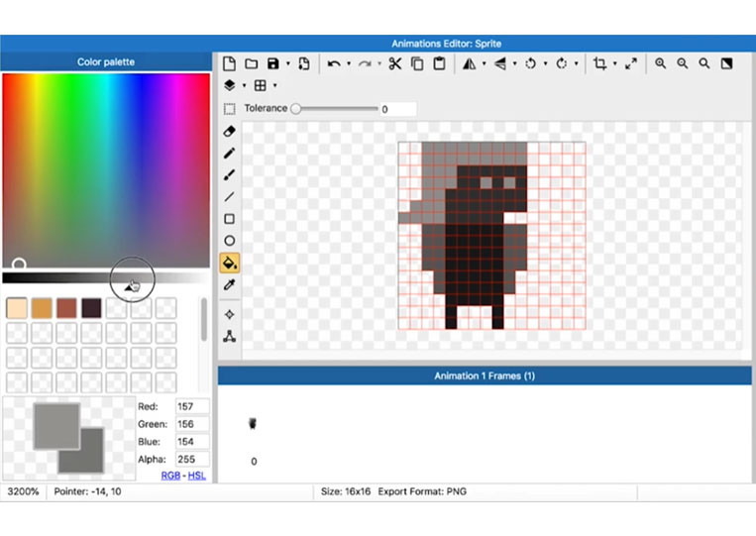Select animation frame 0 thumbnail
Viewport: 756px width, 536px height.
[253, 424]
